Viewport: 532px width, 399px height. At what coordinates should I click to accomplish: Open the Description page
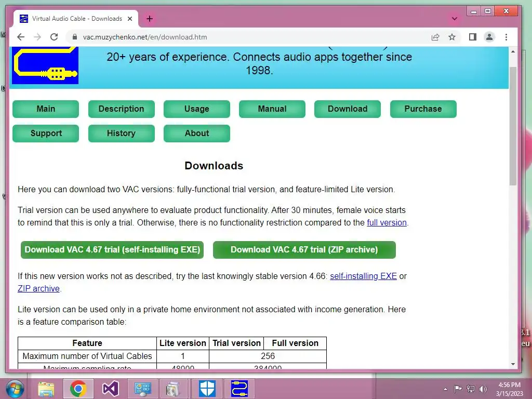tap(122, 109)
